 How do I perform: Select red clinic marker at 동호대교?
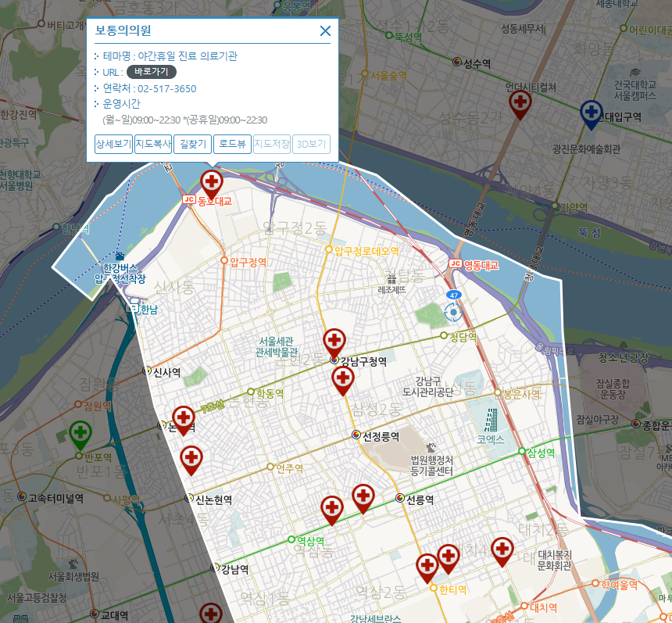(212, 184)
